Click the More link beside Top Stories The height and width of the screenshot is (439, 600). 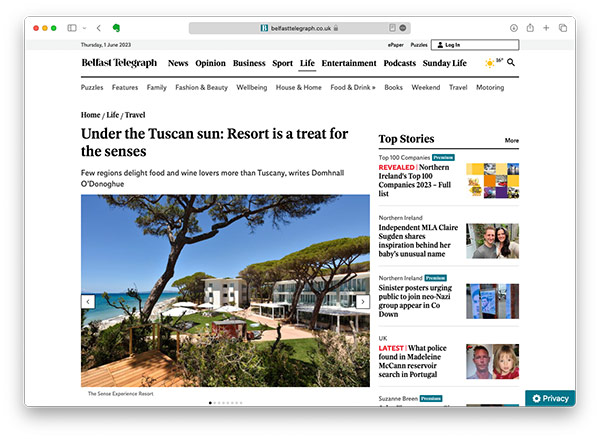511,140
